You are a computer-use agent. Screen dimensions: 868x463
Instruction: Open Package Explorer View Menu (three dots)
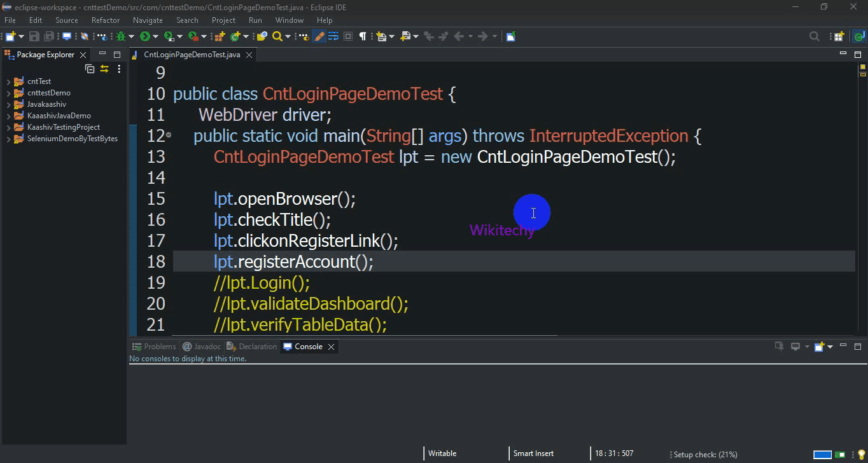tap(119, 69)
